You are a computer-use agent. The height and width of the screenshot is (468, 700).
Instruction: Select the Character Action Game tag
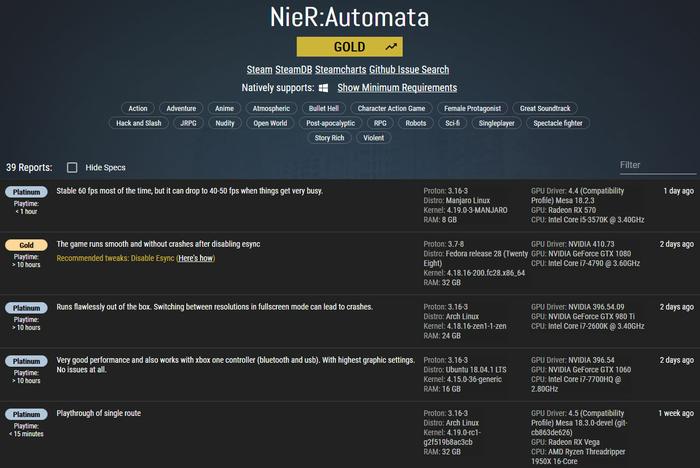(391, 109)
